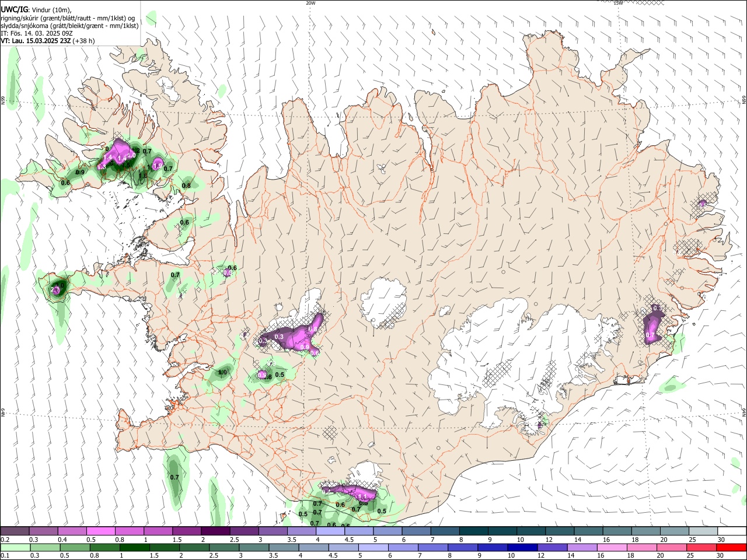Image resolution: width=747 pixels, height=560 pixels.
Task: Pick the medium green 0.5 swatch in rain scale
Action: point(75,547)
